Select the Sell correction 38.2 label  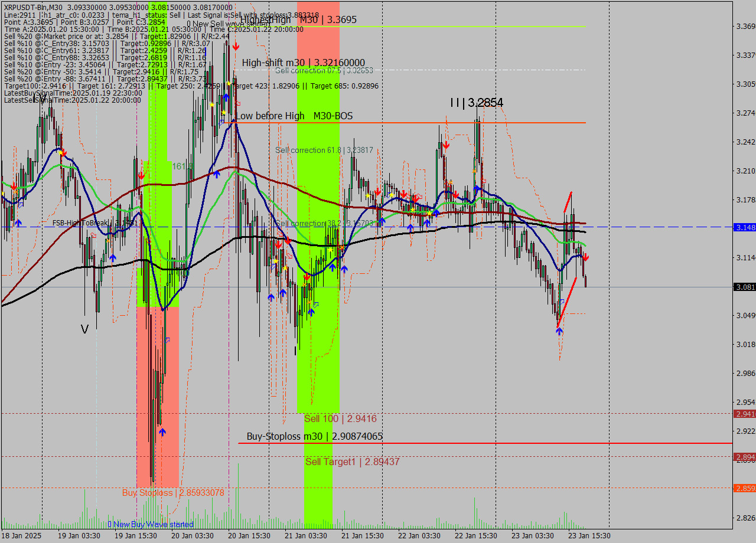click(x=324, y=224)
